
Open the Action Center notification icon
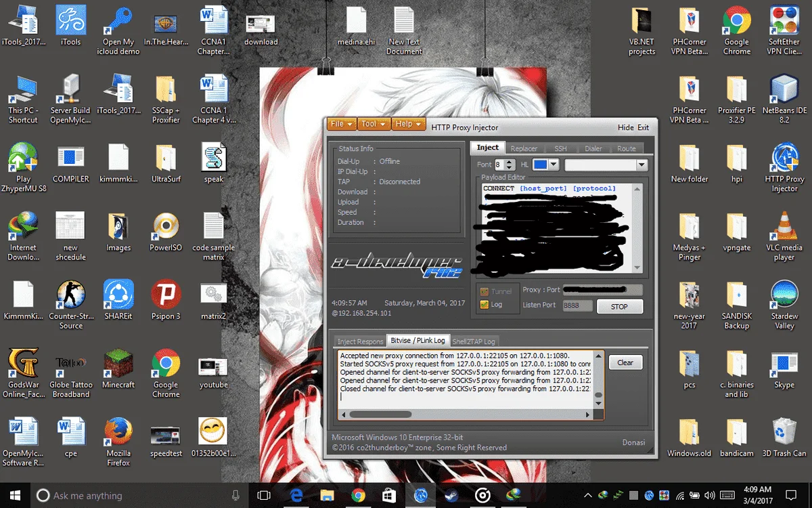(791, 495)
